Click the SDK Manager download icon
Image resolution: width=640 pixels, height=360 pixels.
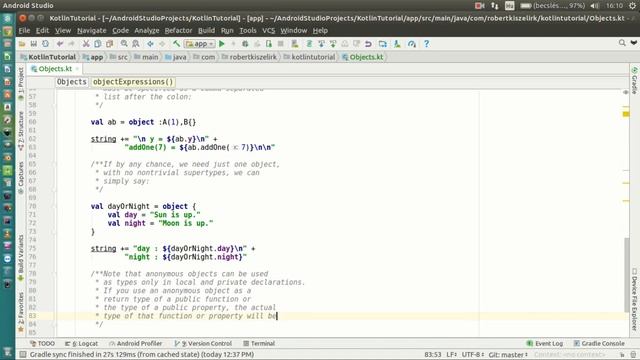pyautogui.click(x=397, y=44)
